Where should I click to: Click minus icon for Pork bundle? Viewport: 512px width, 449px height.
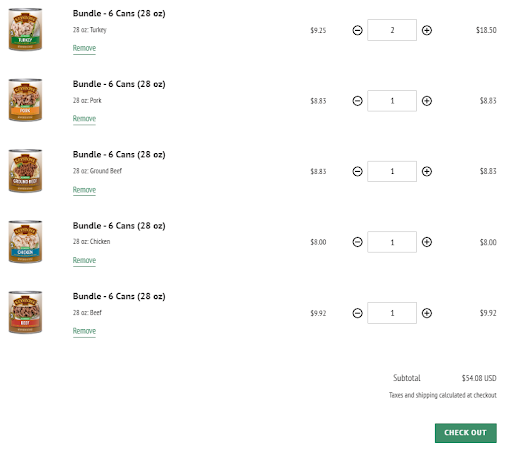(x=357, y=101)
